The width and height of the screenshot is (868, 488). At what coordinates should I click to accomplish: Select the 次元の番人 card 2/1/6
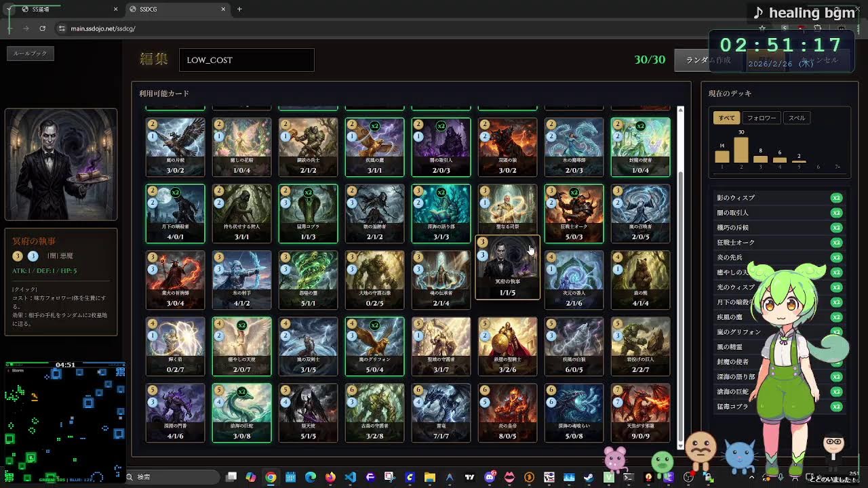[574, 280]
